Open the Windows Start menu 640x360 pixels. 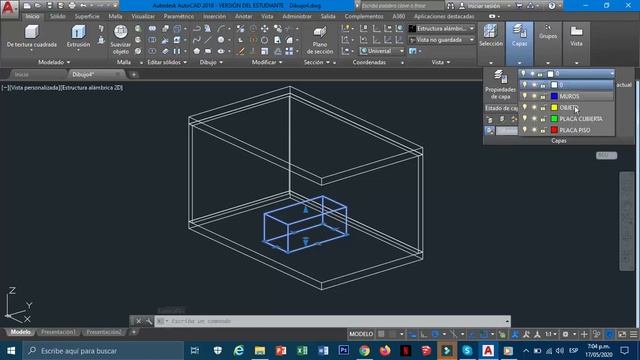click(x=11, y=351)
